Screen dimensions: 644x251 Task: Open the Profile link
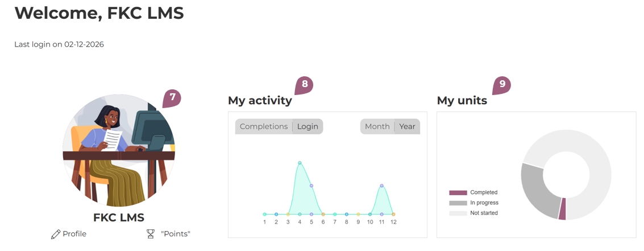pos(74,234)
